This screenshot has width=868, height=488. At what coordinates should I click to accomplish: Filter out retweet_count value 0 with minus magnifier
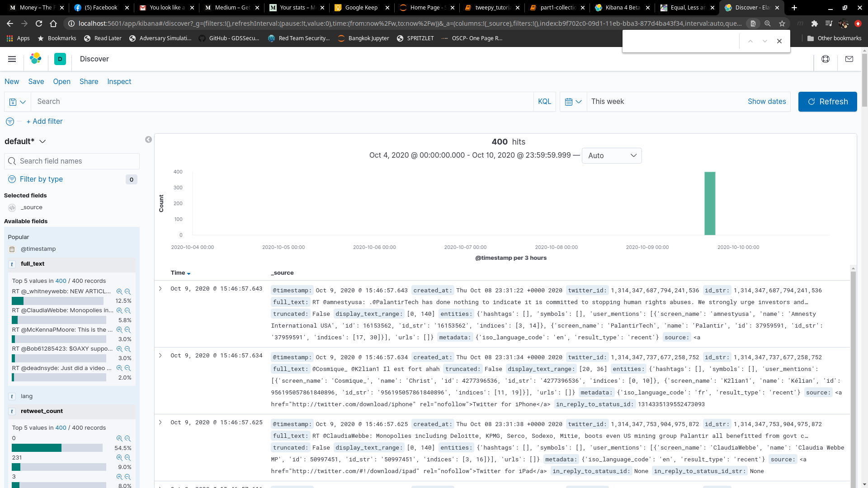point(127,439)
